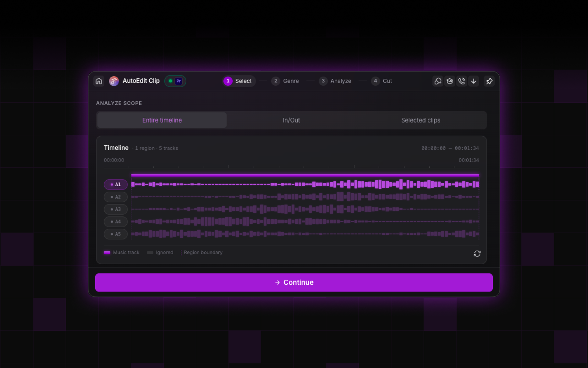Image resolution: width=588 pixels, height=368 pixels.
Task: Jump to step 2 Genre
Action: tap(285, 81)
